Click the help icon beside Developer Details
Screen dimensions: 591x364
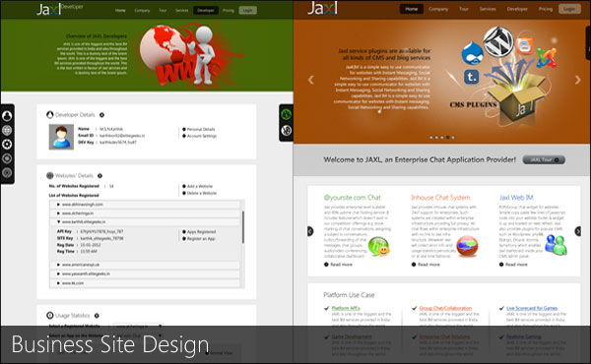[x=101, y=115]
